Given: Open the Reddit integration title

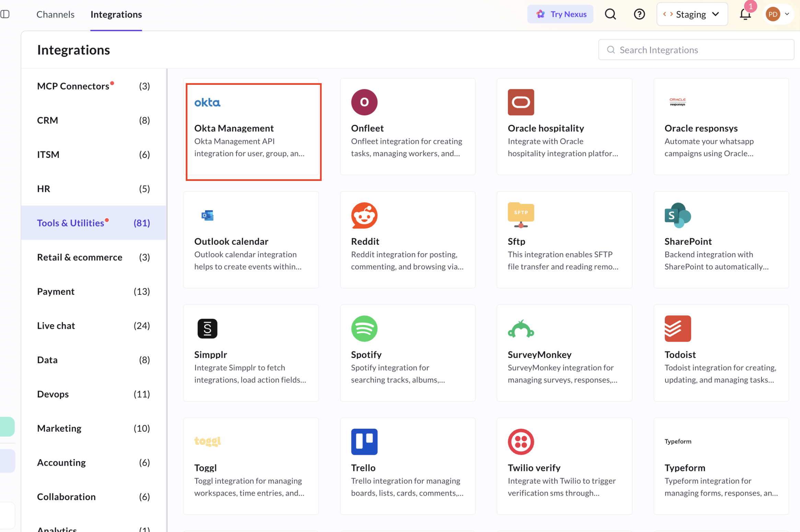Looking at the screenshot, I should click(x=365, y=241).
